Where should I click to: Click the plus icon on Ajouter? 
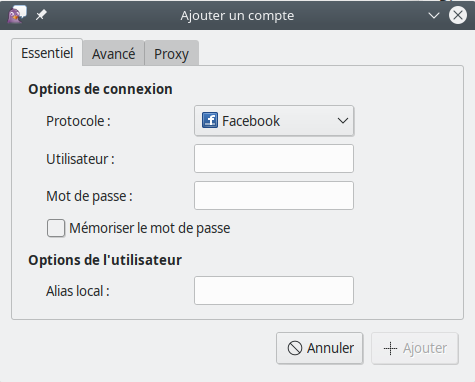(x=390, y=348)
